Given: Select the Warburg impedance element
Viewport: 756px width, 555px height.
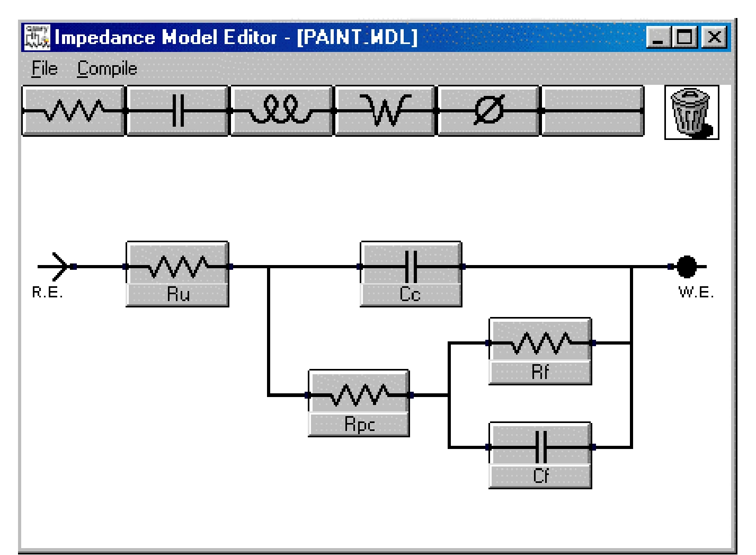Looking at the screenshot, I should [x=385, y=111].
